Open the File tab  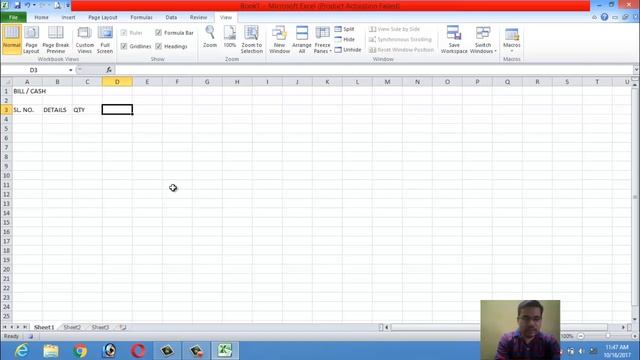coord(13,18)
